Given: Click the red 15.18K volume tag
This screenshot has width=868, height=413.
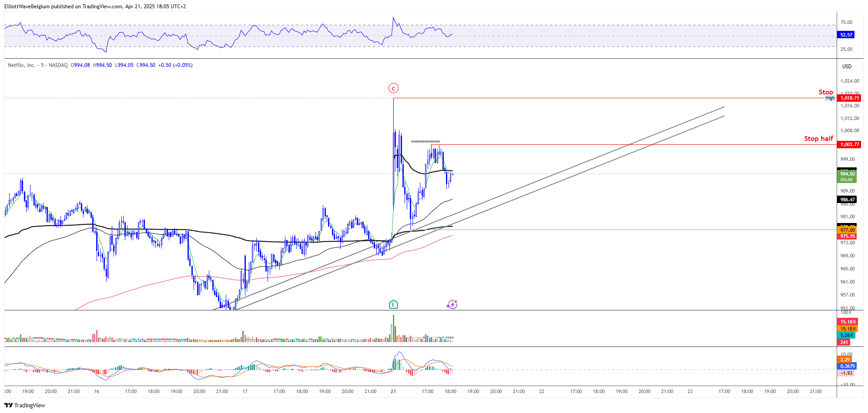Looking at the screenshot, I should [848, 322].
